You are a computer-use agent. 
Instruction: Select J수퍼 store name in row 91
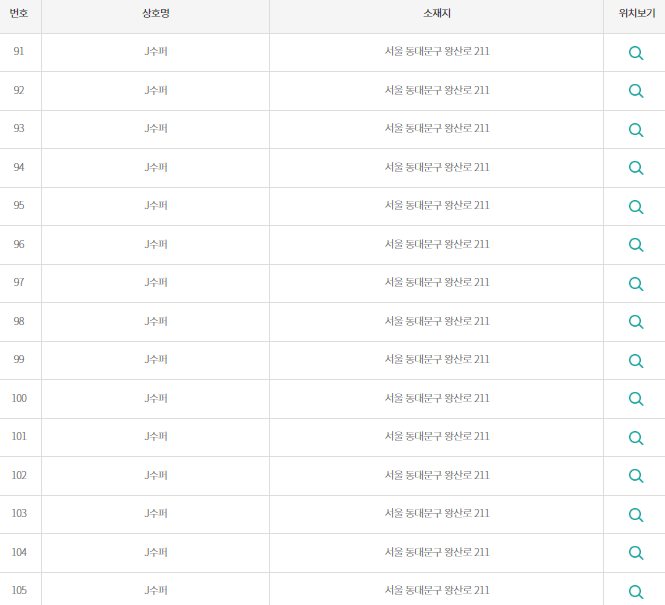point(156,51)
